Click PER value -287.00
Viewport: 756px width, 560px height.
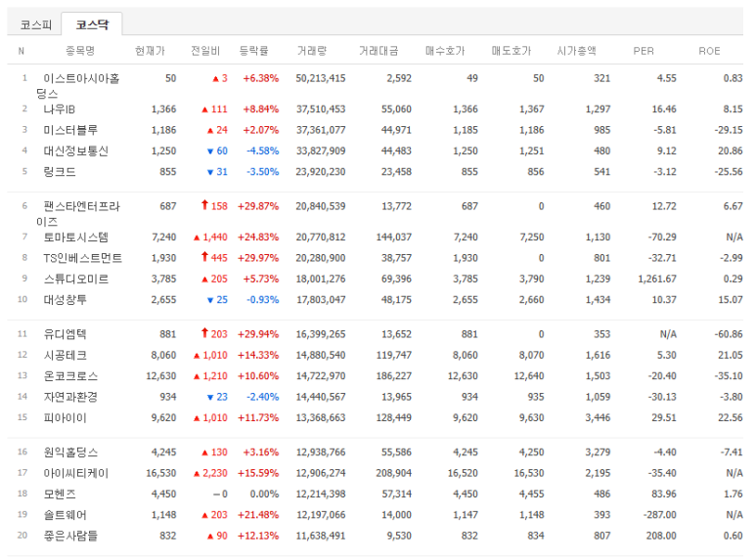click(660, 515)
